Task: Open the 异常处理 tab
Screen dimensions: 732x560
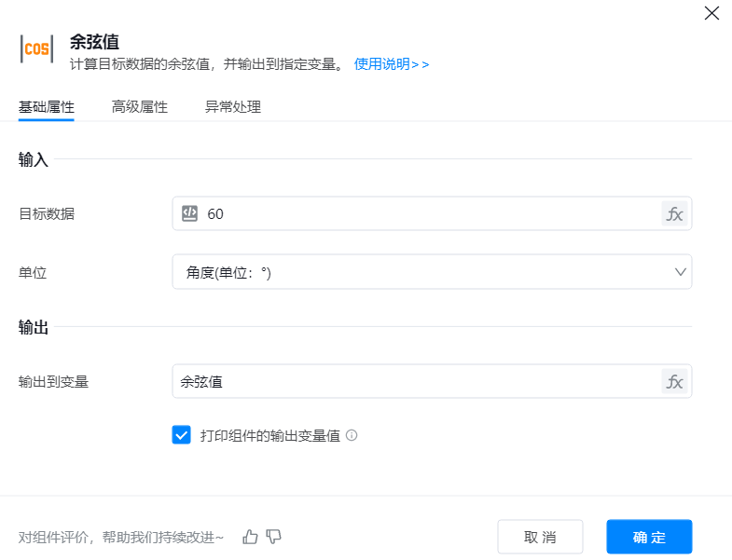Action: [x=233, y=107]
